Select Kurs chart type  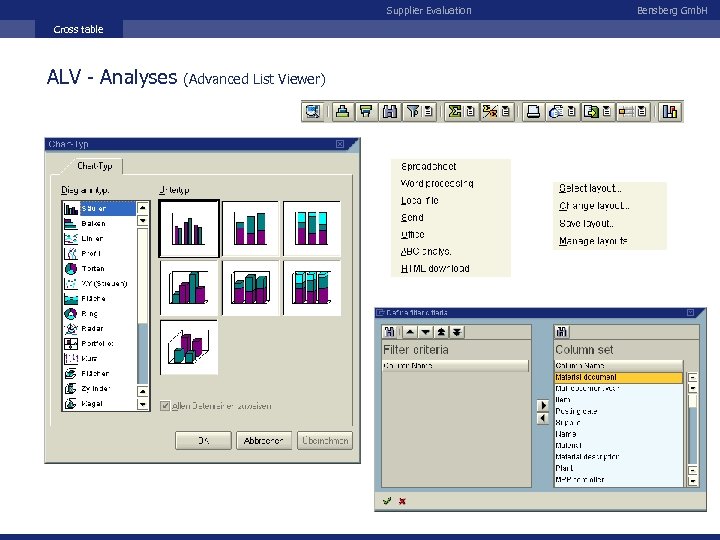pyautogui.click(x=99, y=359)
